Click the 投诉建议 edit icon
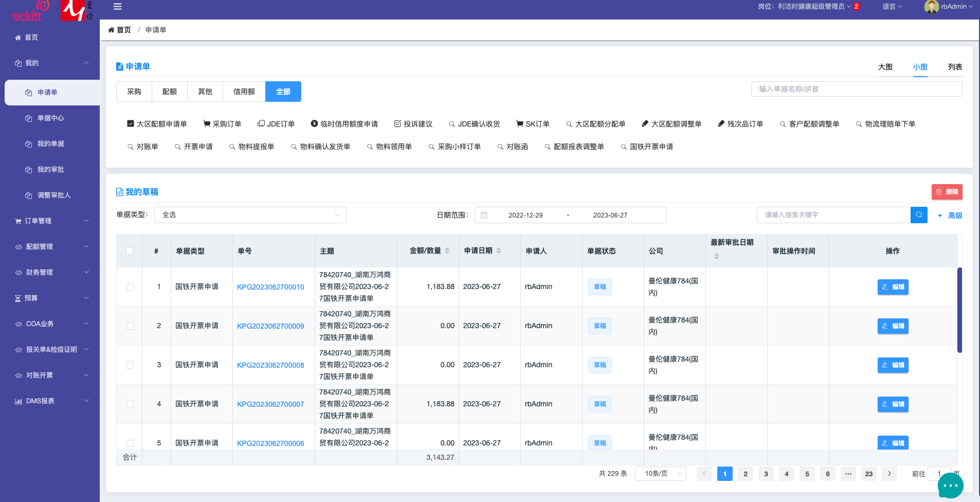This screenshot has height=502, width=980. click(x=397, y=123)
